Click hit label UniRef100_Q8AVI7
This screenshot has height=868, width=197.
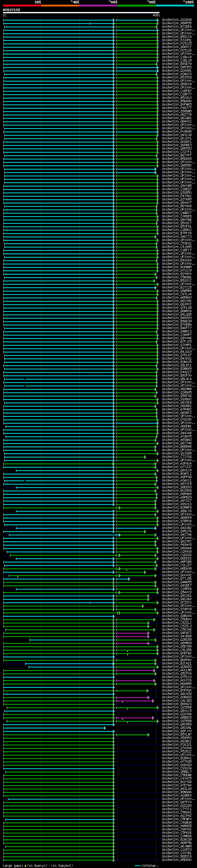177,47
